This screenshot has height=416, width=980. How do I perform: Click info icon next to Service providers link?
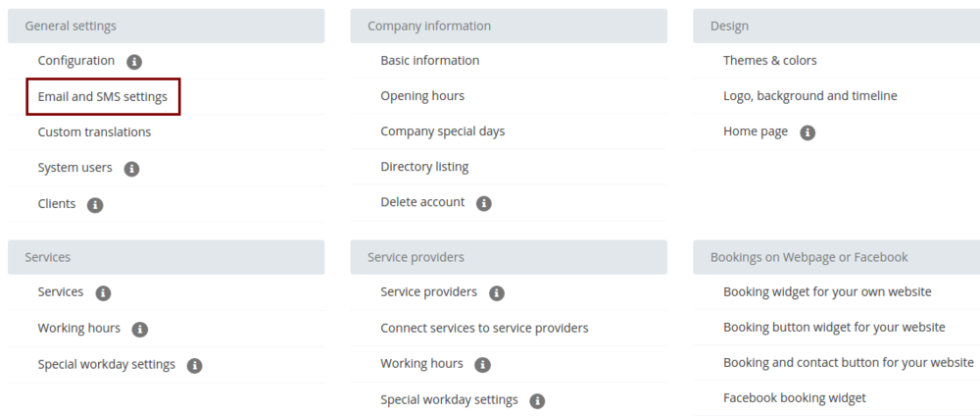click(497, 293)
